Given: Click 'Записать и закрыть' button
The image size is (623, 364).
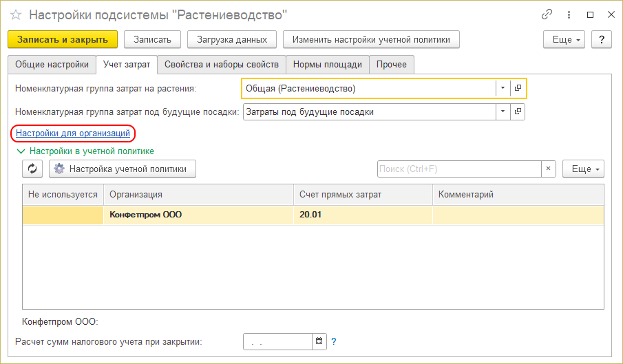Looking at the screenshot, I should pyautogui.click(x=63, y=40).
